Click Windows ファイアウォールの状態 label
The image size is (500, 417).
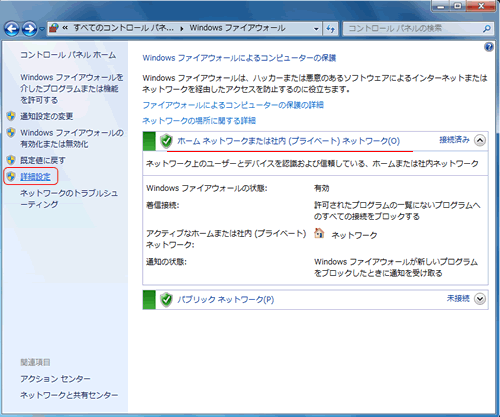[x=207, y=188]
